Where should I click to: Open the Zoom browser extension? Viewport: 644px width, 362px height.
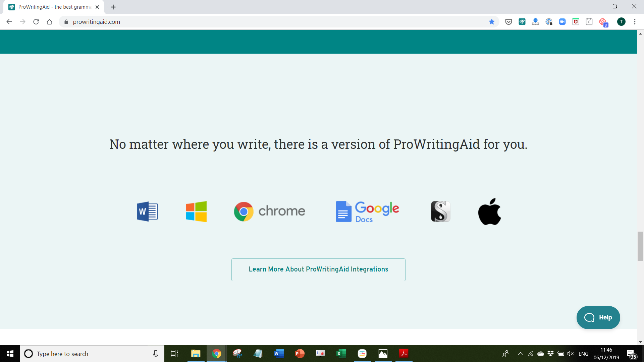(x=562, y=21)
